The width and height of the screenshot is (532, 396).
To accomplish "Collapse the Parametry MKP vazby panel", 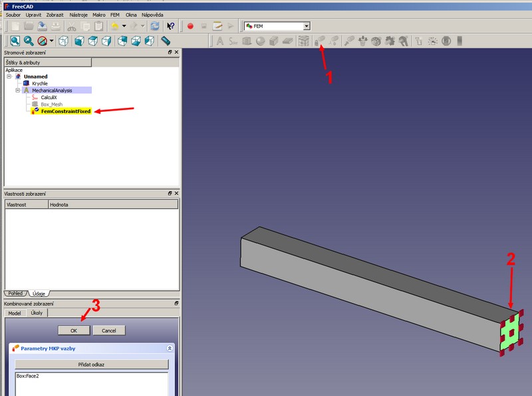I will pyautogui.click(x=170, y=348).
